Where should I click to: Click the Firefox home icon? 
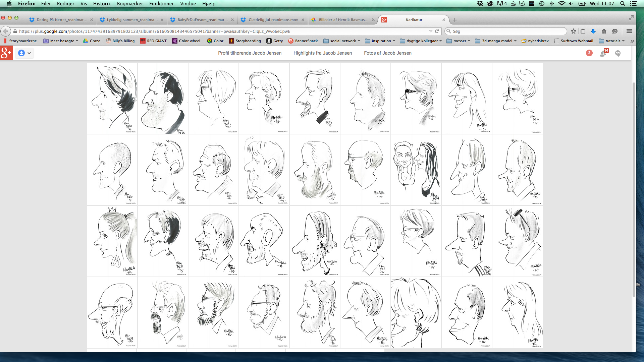pyautogui.click(x=604, y=31)
